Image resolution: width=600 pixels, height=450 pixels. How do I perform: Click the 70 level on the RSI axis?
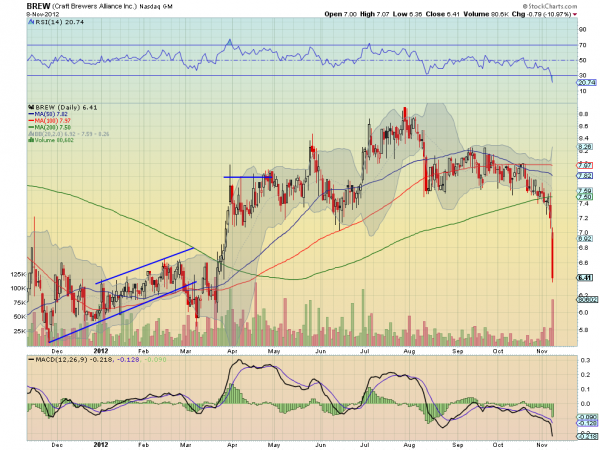pos(583,45)
